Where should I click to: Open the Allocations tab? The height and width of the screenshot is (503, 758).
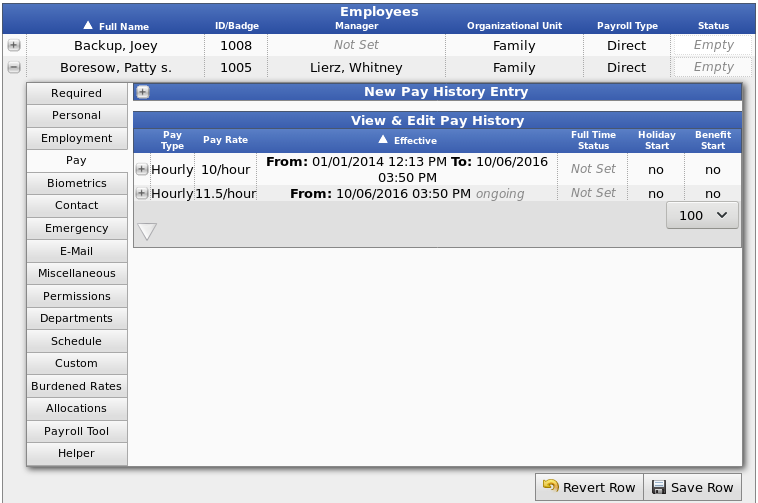coord(77,408)
